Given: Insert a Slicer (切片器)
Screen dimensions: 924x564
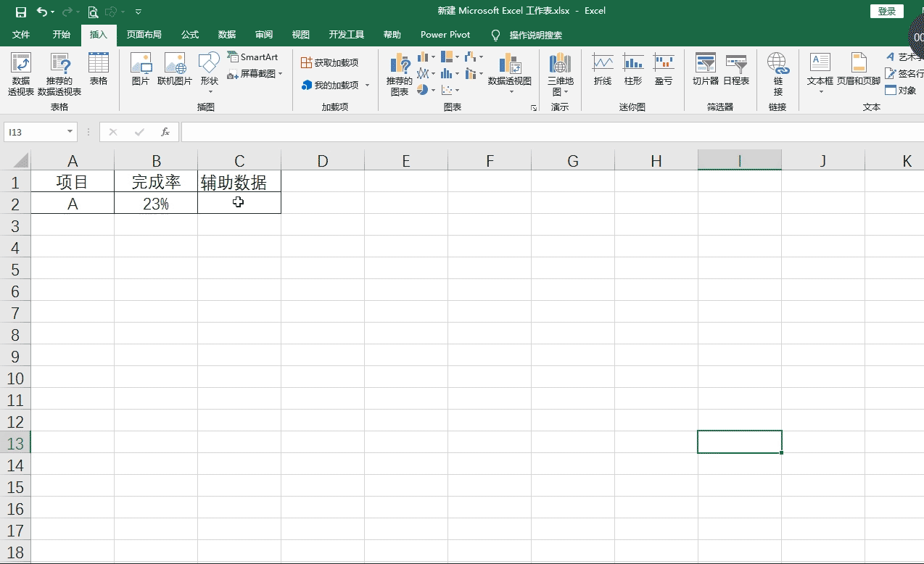Looking at the screenshot, I should 706,69.
